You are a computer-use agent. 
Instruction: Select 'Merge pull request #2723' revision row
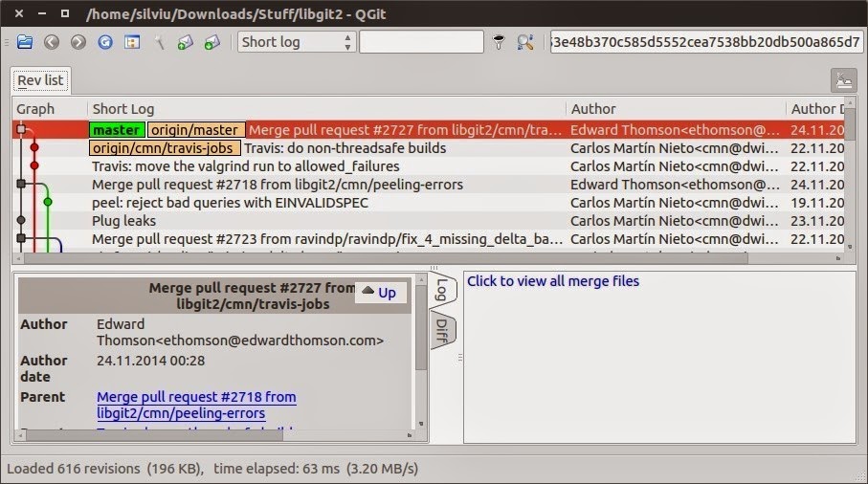[429, 239]
